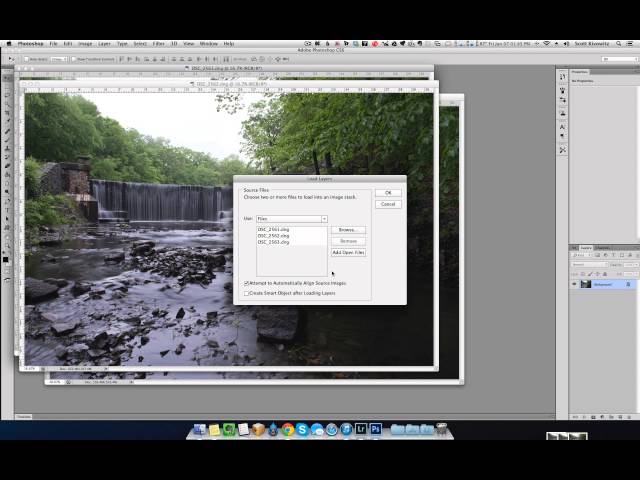Select the Zoom tool in toolbox
The image size is (640, 480).
(x=7, y=245)
